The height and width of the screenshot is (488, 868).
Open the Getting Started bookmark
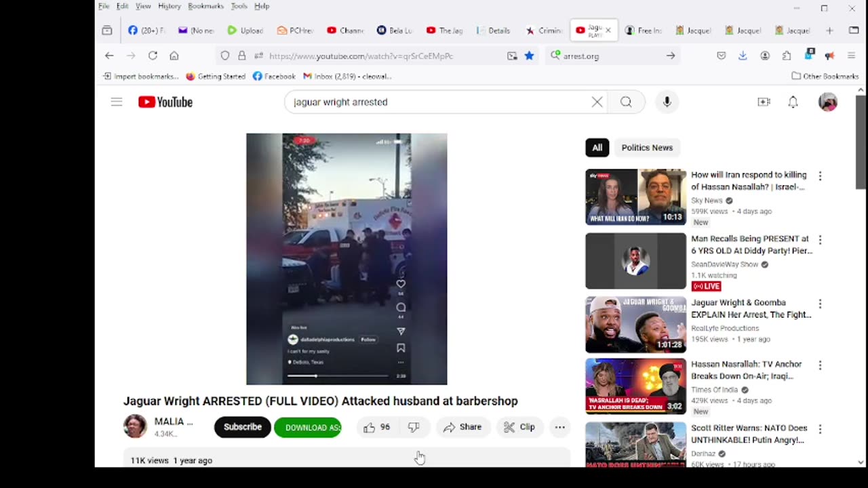216,76
